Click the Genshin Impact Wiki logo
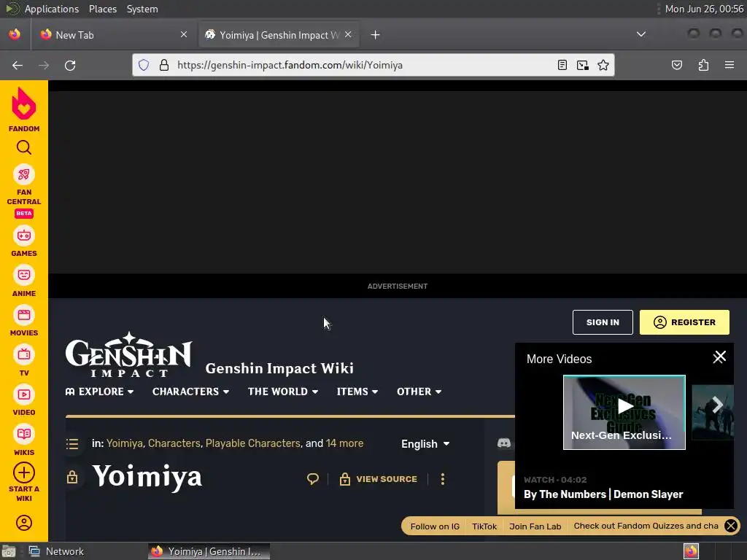Image resolution: width=747 pixels, height=560 pixels. [x=128, y=355]
